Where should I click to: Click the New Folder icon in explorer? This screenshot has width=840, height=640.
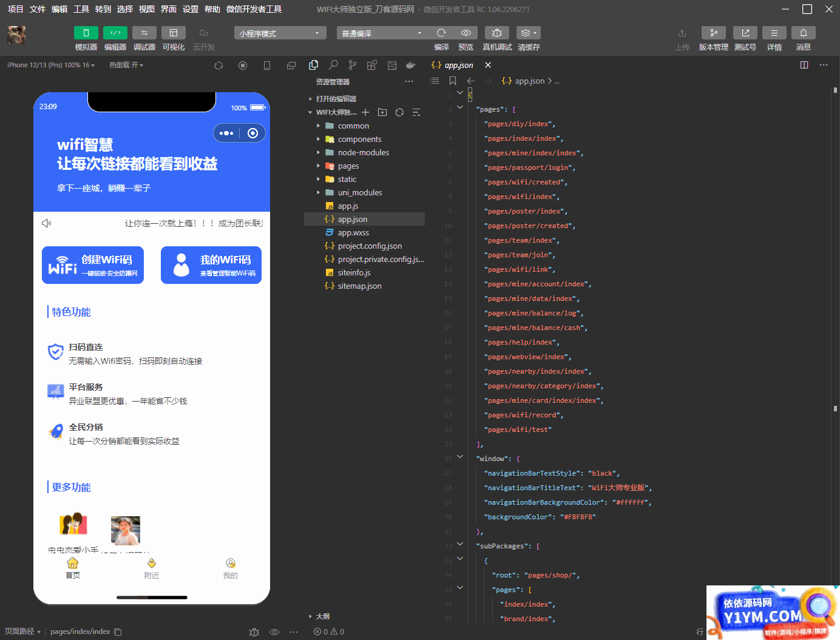[x=382, y=112]
